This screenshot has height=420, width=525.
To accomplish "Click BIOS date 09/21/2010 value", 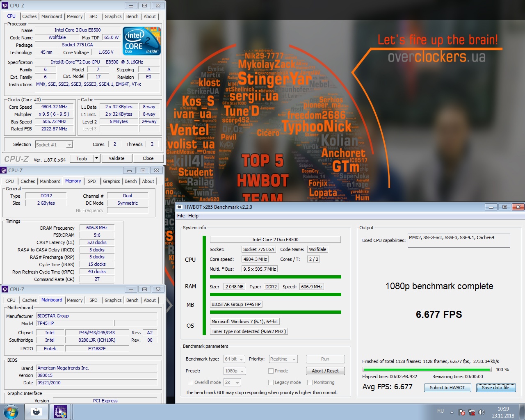I will tap(97, 383).
